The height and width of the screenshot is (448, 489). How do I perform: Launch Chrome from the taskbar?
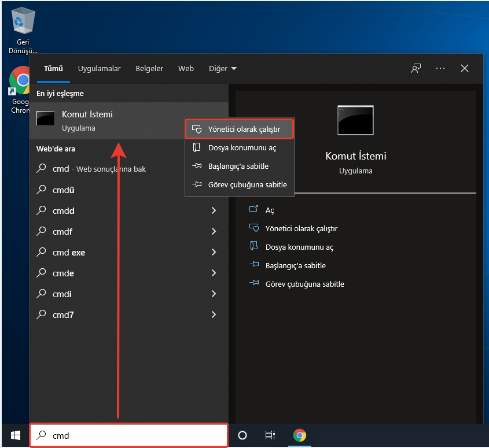tap(299, 435)
